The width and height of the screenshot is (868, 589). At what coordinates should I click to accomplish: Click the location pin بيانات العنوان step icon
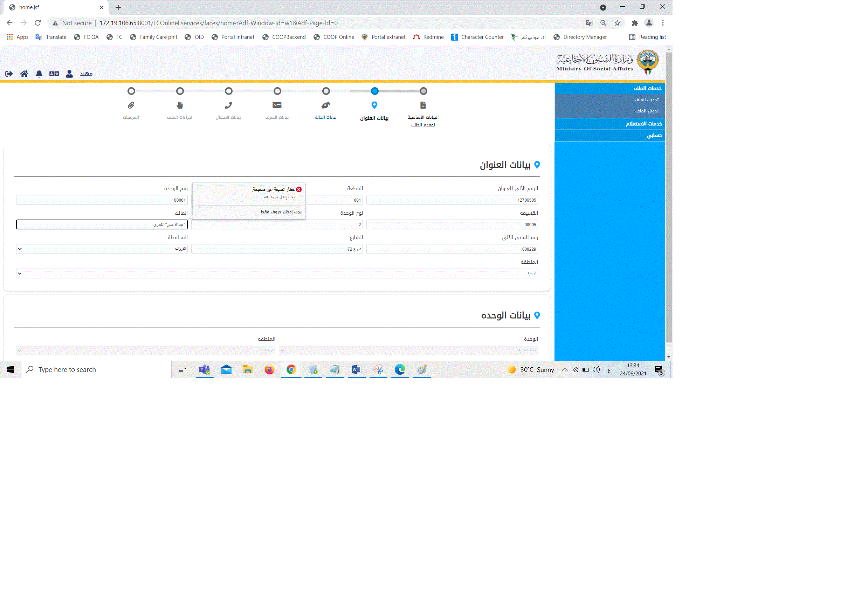(x=374, y=105)
